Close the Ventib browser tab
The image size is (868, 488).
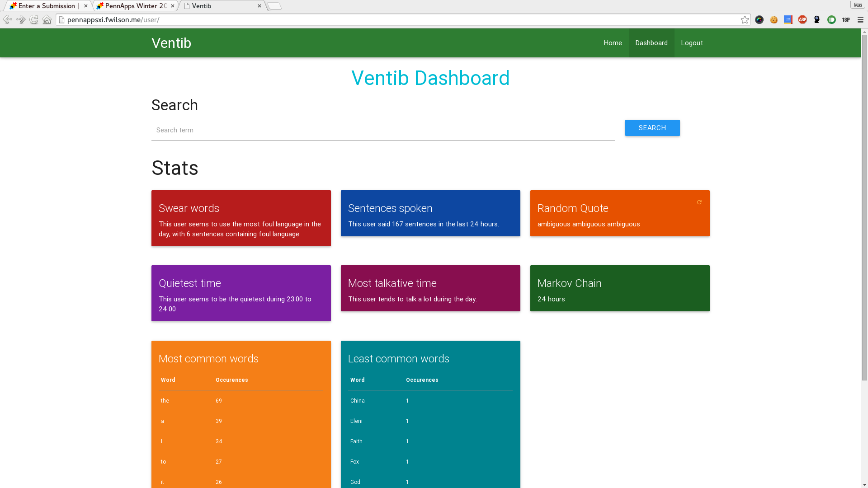[259, 6]
